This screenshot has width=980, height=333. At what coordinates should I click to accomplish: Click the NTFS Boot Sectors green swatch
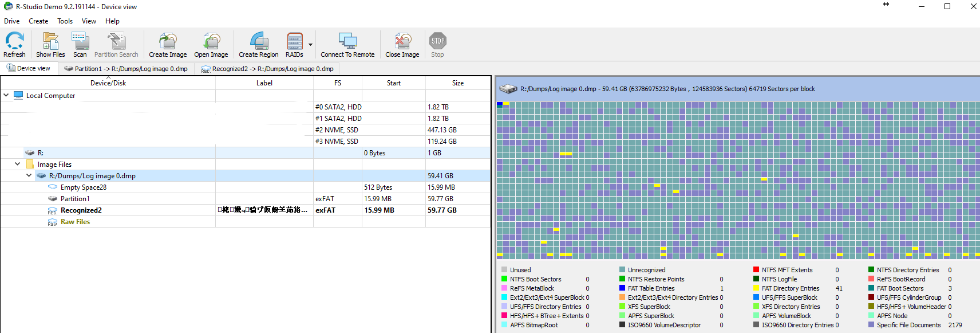click(x=504, y=279)
